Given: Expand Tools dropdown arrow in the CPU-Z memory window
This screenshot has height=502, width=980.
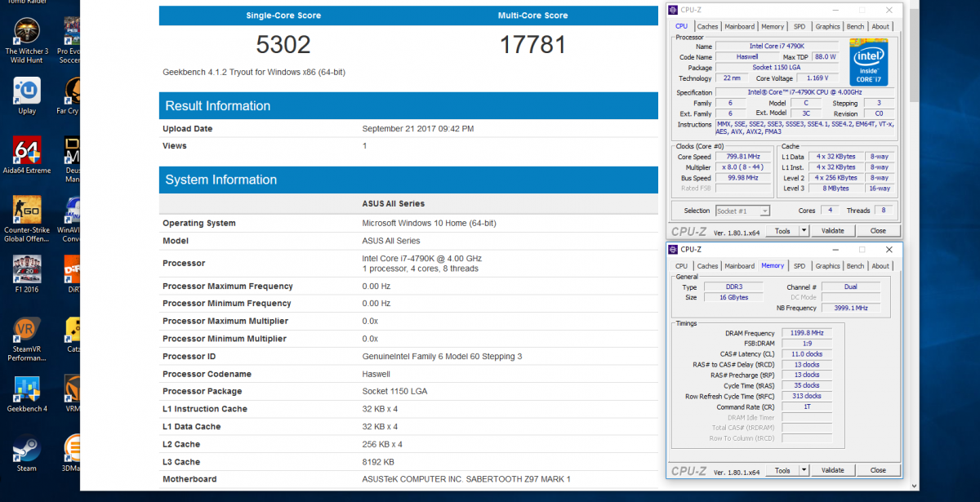Looking at the screenshot, I should [804, 470].
